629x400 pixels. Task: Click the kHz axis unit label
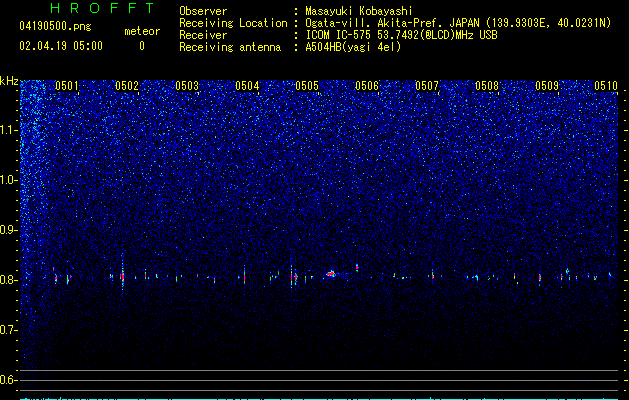point(9,81)
